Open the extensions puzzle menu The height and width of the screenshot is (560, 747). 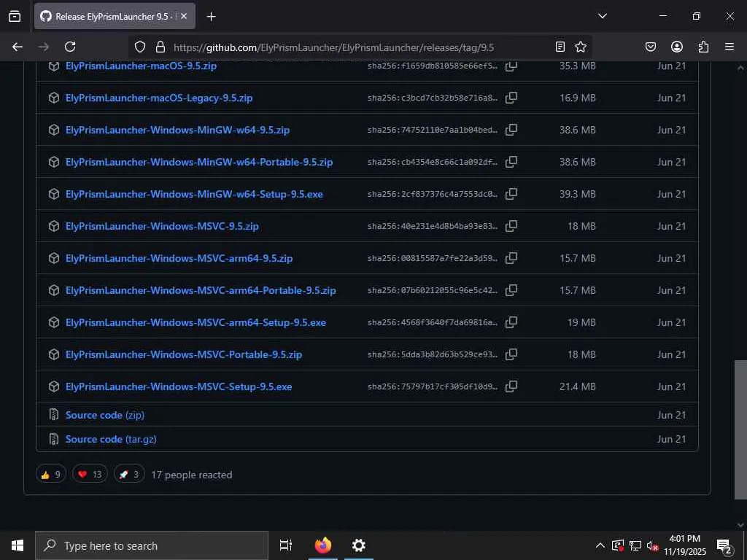point(703,47)
